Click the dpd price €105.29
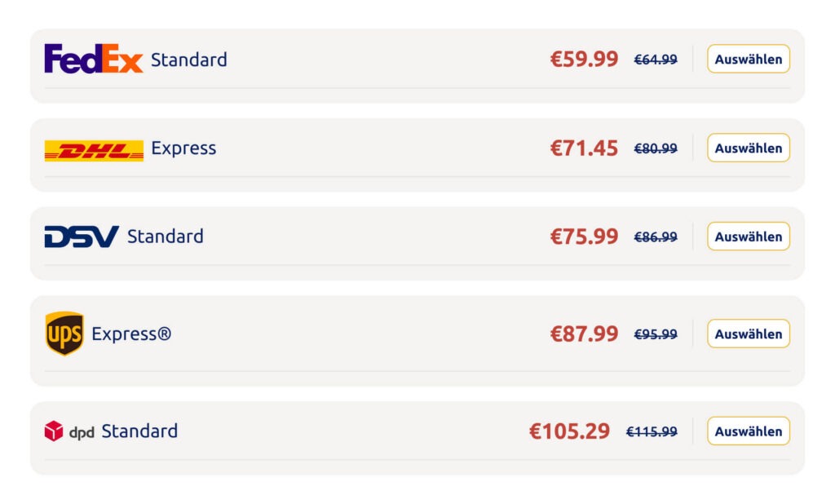835x504 pixels. pyautogui.click(x=569, y=431)
